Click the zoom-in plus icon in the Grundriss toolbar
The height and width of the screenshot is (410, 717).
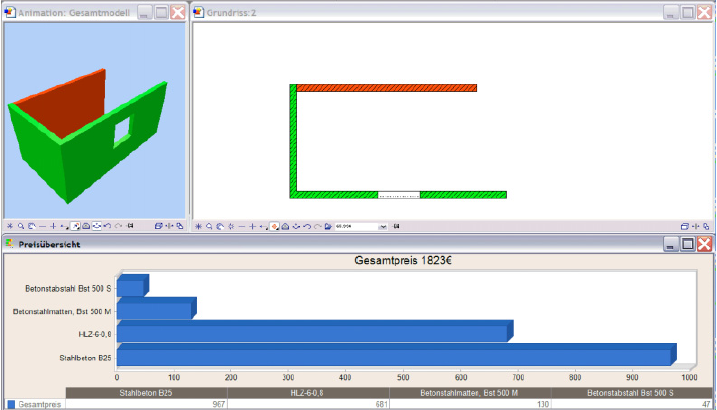coord(252,227)
